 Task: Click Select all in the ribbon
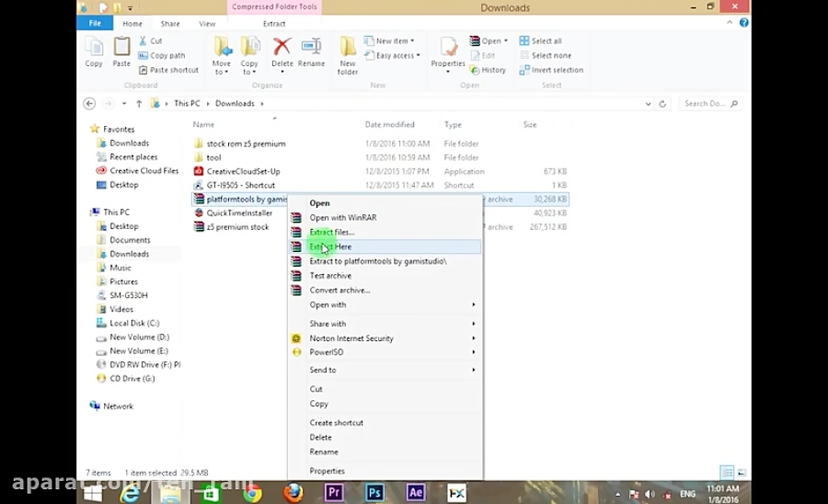[x=546, y=40]
